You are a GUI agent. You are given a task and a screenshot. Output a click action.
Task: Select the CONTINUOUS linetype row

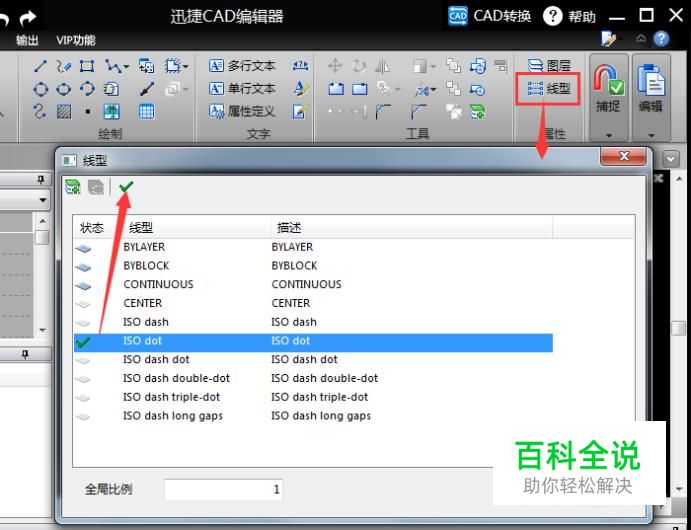tap(313, 284)
